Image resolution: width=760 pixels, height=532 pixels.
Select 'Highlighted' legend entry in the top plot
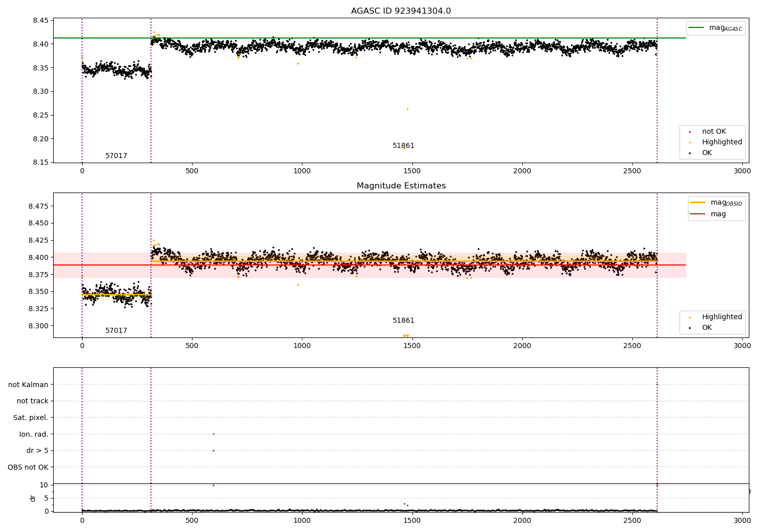point(721,142)
